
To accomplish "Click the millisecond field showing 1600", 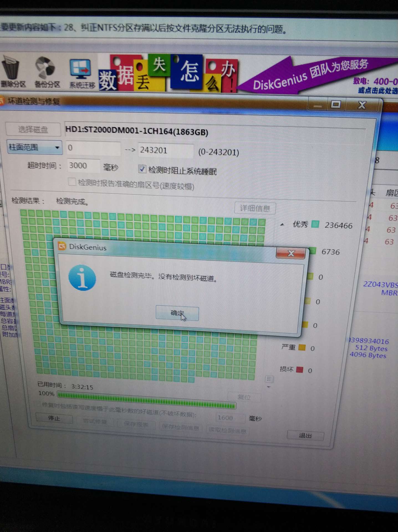I will [x=230, y=418].
